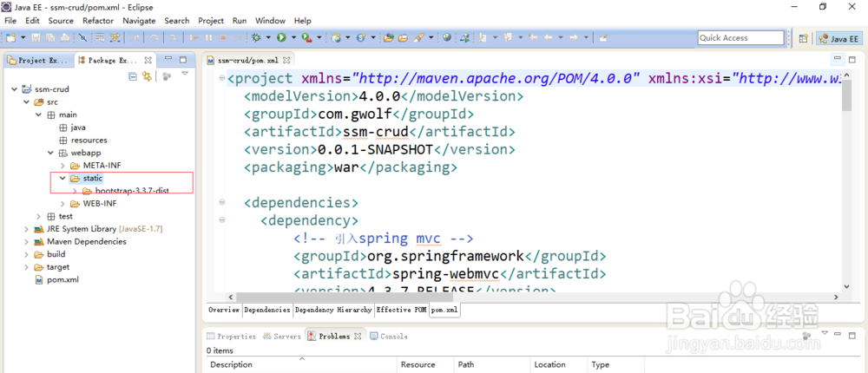The image size is (868, 373).
Task: Open the Project menu
Action: [211, 21]
